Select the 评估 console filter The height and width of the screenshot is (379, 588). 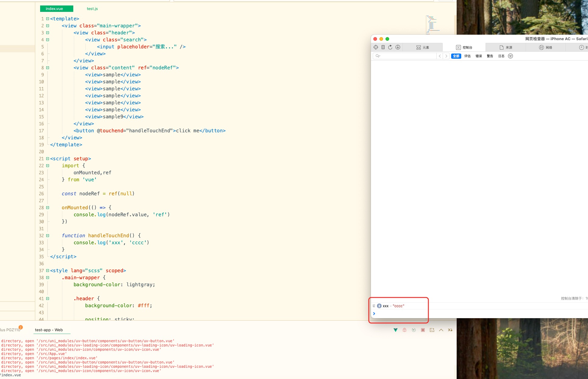[467, 56]
